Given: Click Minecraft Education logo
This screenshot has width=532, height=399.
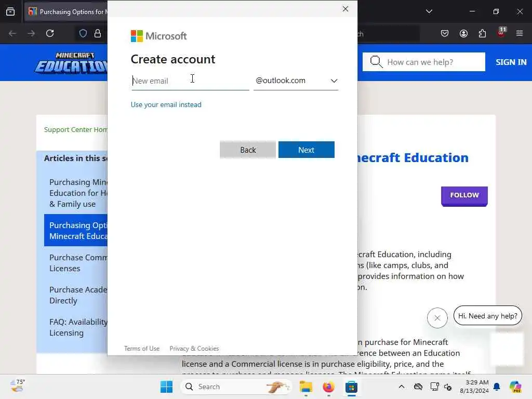Looking at the screenshot, I should tap(71, 63).
